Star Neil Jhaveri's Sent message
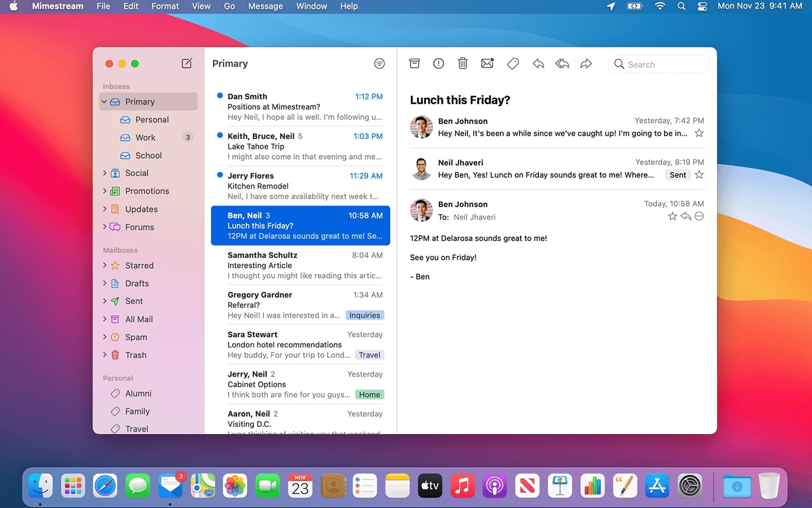Screen dimensions: 812x508 pyautogui.click(x=699, y=175)
